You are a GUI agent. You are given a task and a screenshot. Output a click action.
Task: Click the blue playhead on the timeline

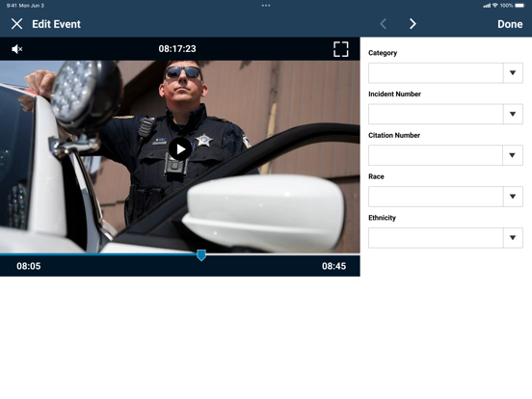[x=201, y=255]
